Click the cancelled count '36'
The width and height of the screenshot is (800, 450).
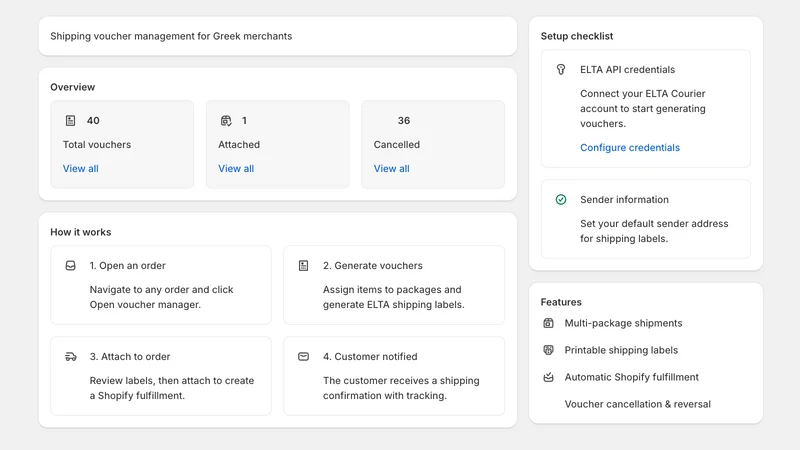click(x=404, y=120)
